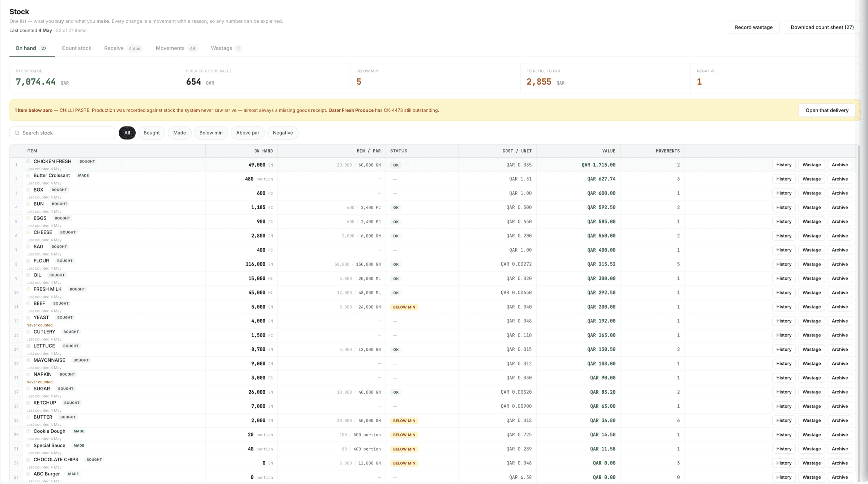The image size is (868, 484).
Task: Click the BELOW MIN badge for BUTTER
Action: [x=404, y=421]
